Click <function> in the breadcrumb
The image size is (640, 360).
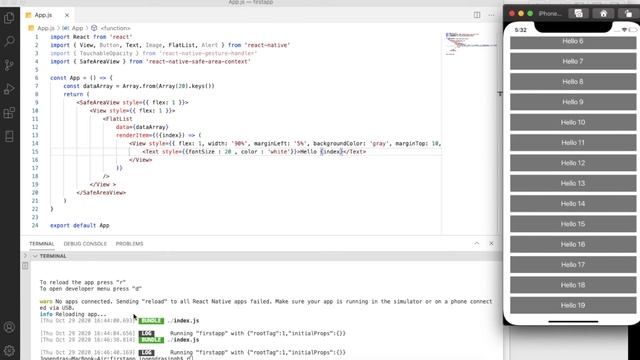pos(115,28)
